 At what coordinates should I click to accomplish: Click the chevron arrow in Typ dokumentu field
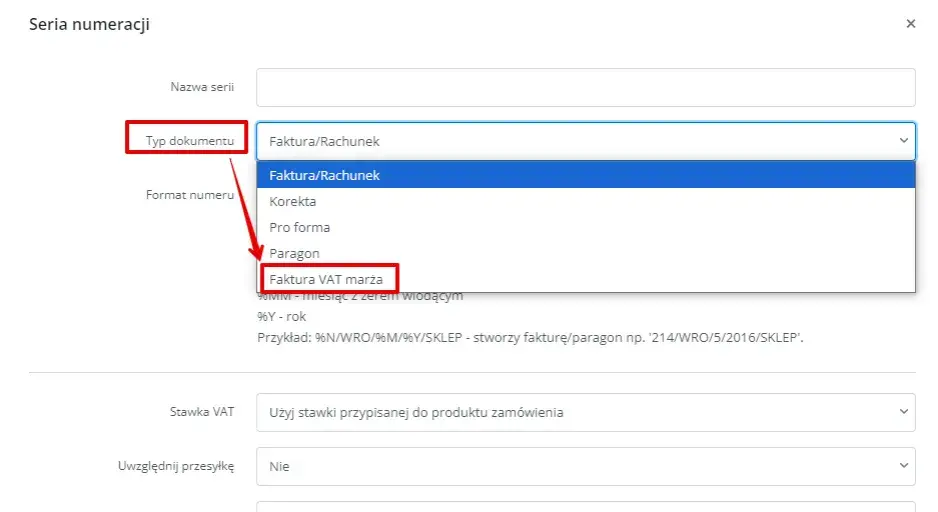coord(903,141)
